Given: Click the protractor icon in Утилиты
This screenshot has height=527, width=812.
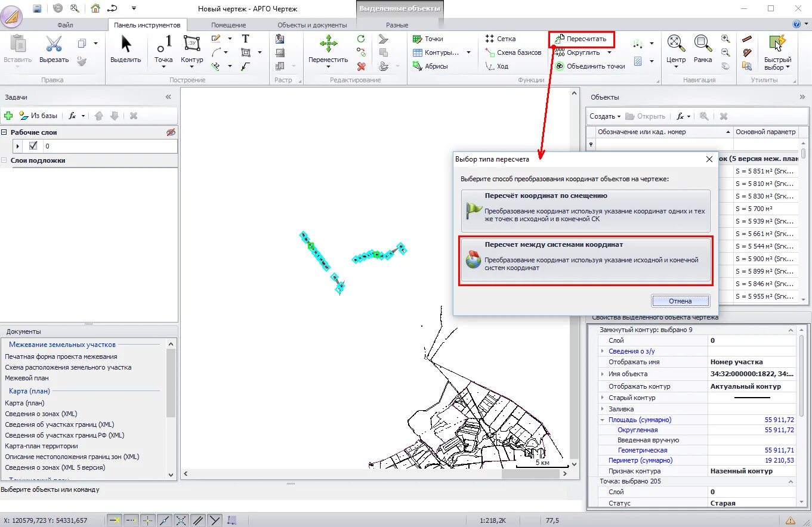Looking at the screenshot, I should (x=747, y=52).
